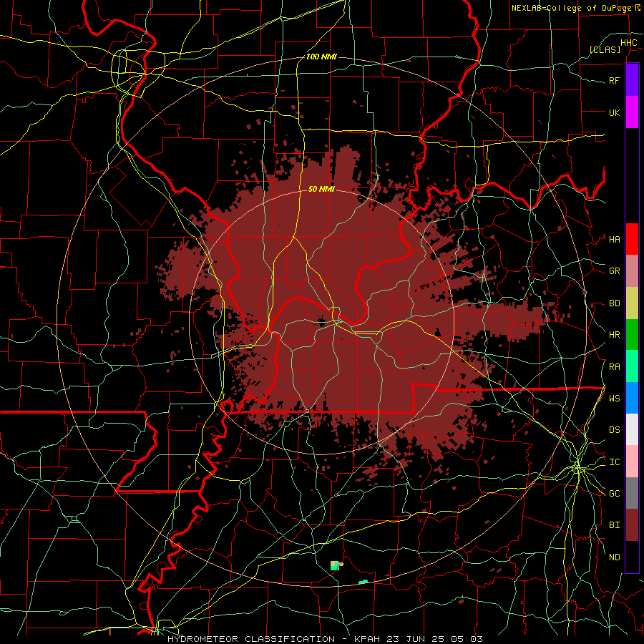The width and height of the screenshot is (644, 644).
Task: Click the 'DS' legend label text
Action: point(614,430)
